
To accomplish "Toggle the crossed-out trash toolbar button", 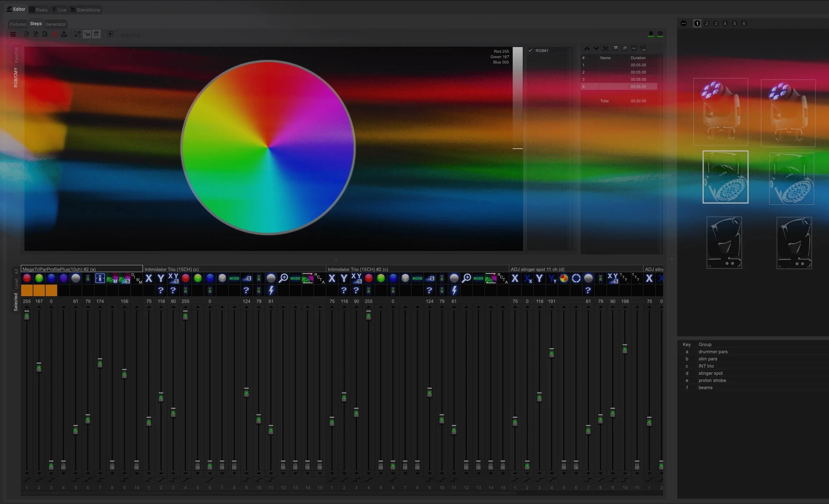I will [x=97, y=34].
